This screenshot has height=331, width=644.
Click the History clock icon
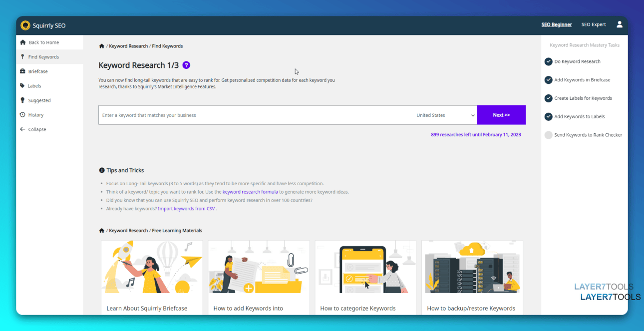(x=22, y=115)
